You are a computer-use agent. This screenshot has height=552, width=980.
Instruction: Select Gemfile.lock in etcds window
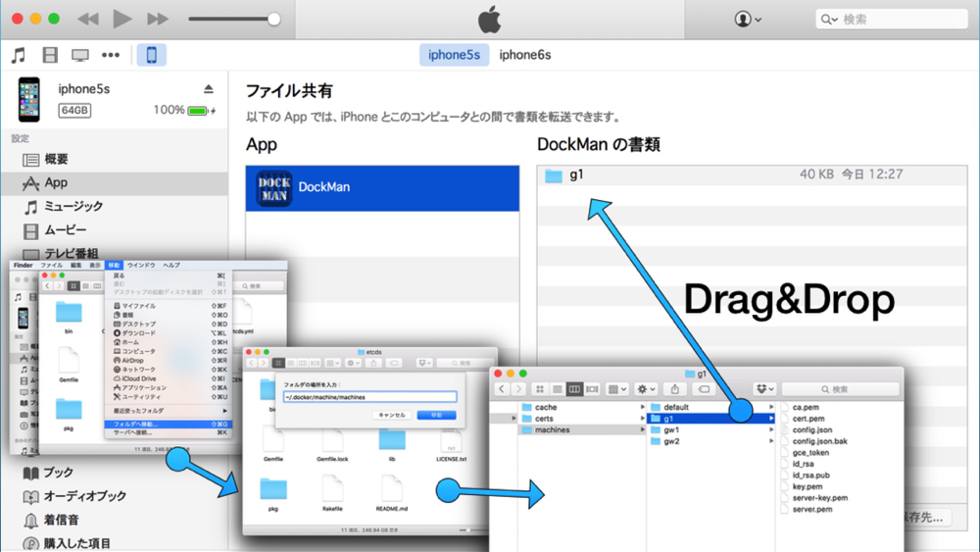332,446
